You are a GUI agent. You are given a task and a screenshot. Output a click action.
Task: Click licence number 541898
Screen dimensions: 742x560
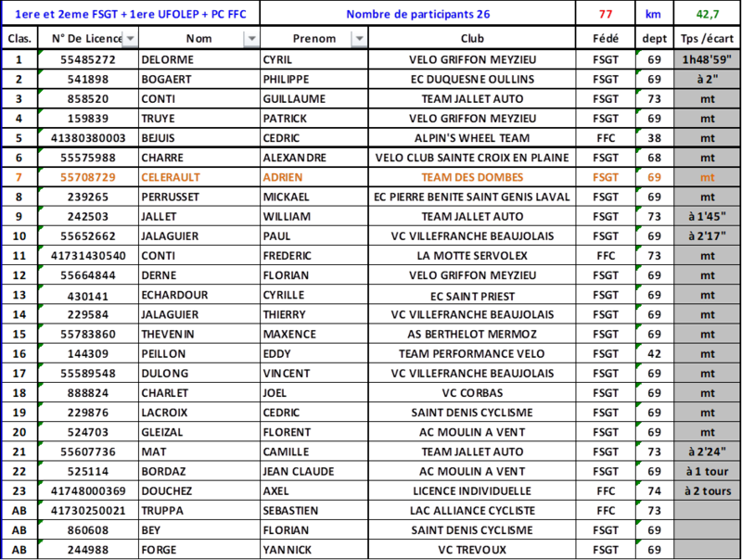click(88, 79)
